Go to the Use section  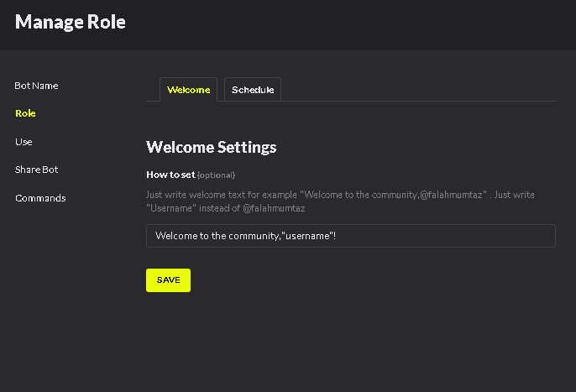click(24, 142)
